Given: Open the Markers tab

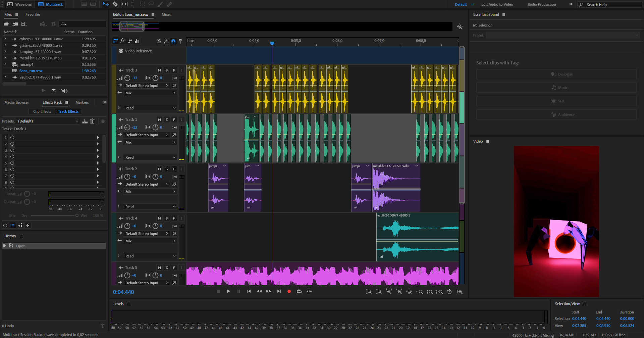Looking at the screenshot, I should click(x=82, y=102).
